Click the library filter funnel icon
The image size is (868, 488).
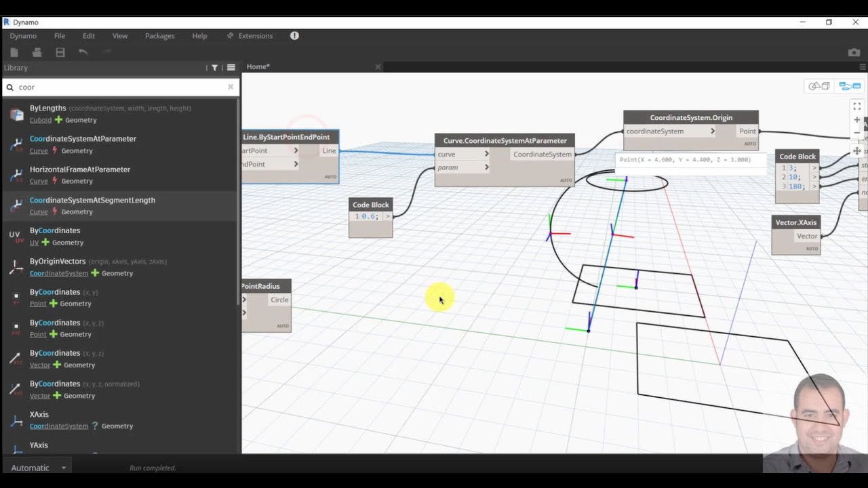(214, 68)
